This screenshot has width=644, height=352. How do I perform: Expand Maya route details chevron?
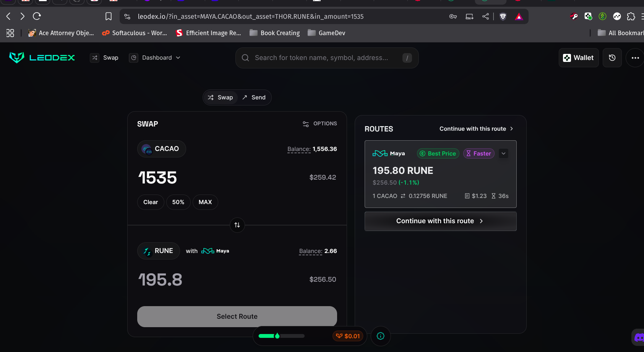pyautogui.click(x=504, y=153)
